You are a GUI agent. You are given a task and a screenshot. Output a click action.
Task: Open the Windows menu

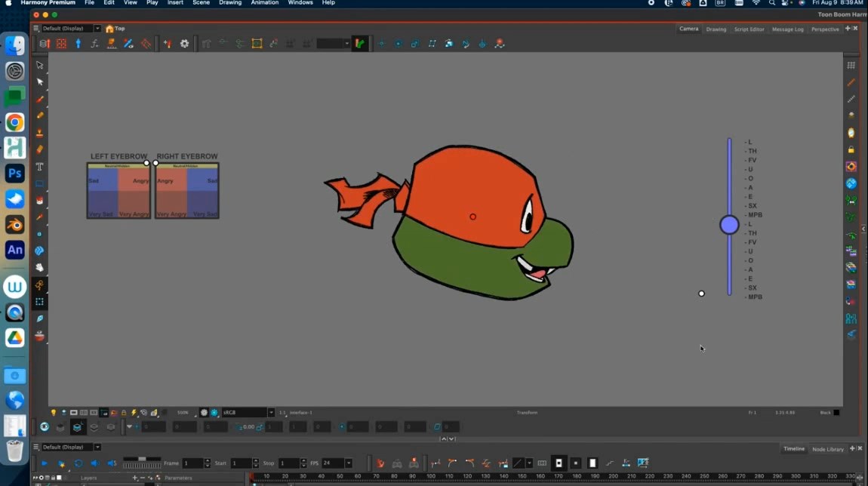(x=300, y=3)
